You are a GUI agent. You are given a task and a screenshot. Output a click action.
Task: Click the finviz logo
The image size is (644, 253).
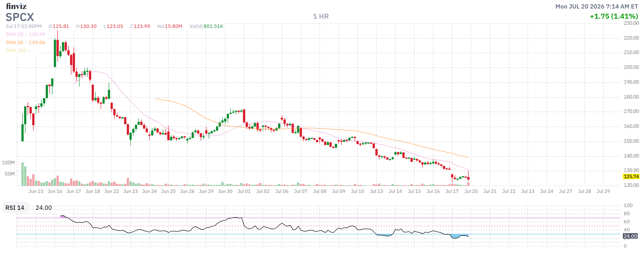(16, 6)
